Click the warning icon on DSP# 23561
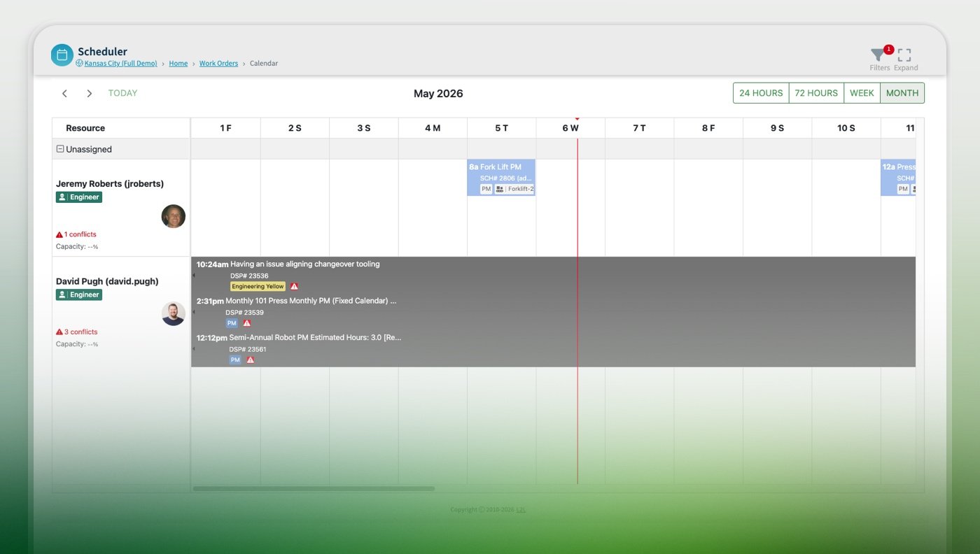Viewport: 980px width, 554px height. 250,360
